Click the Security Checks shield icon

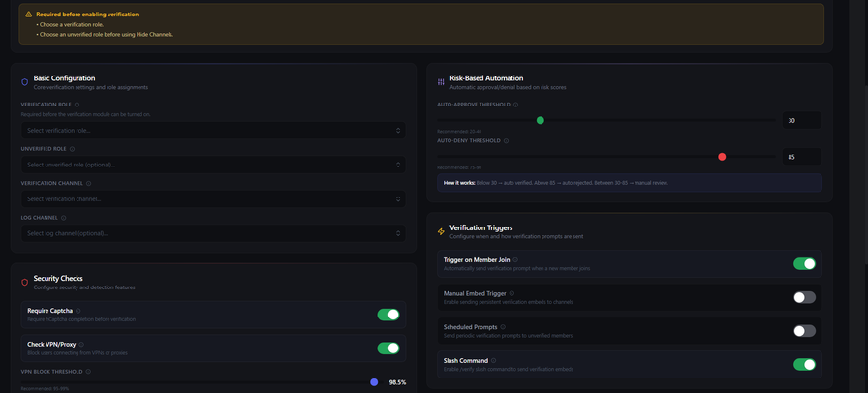click(x=25, y=283)
